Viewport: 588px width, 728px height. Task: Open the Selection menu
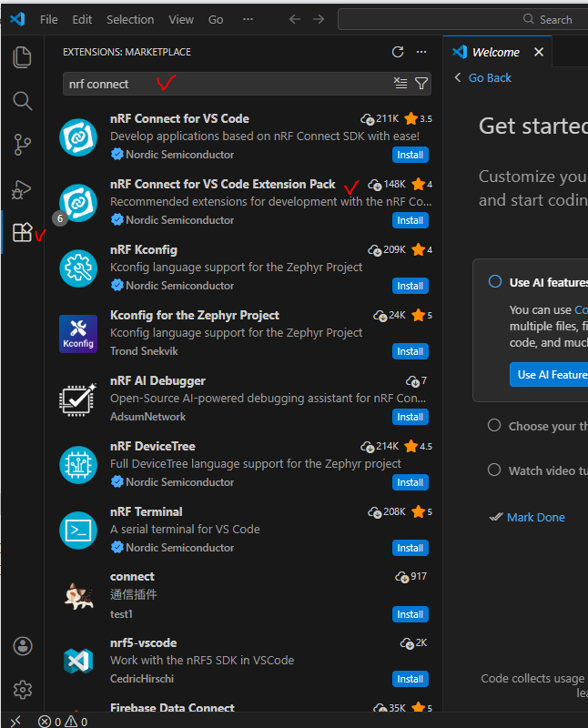pyautogui.click(x=130, y=19)
